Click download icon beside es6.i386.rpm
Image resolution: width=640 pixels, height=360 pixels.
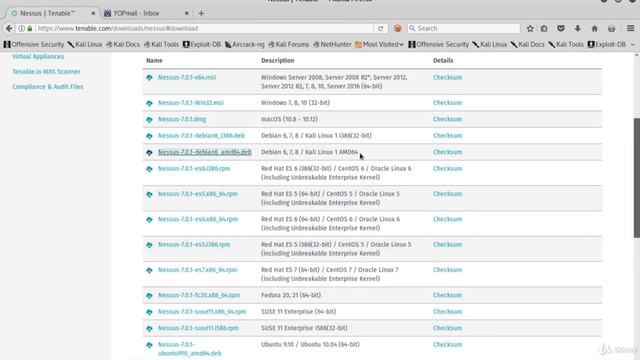point(149,169)
